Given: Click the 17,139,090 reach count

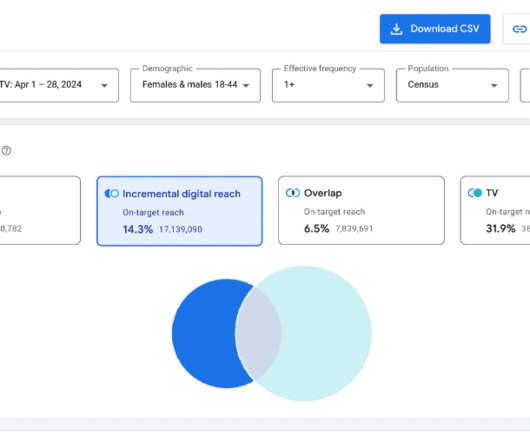Looking at the screenshot, I should pos(180,229).
